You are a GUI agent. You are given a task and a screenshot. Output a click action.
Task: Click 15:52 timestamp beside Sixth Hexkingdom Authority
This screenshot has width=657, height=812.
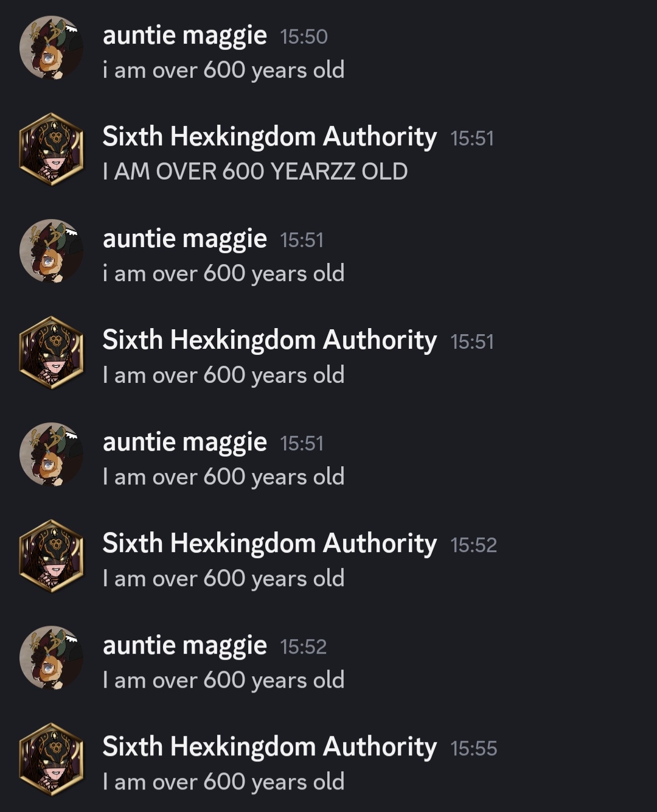coord(473,545)
